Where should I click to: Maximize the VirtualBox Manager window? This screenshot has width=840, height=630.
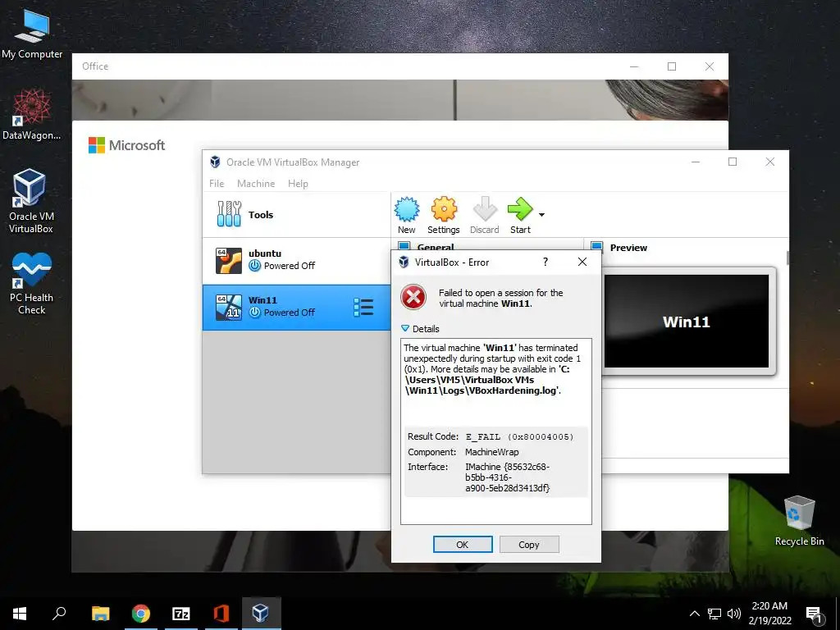tap(733, 162)
